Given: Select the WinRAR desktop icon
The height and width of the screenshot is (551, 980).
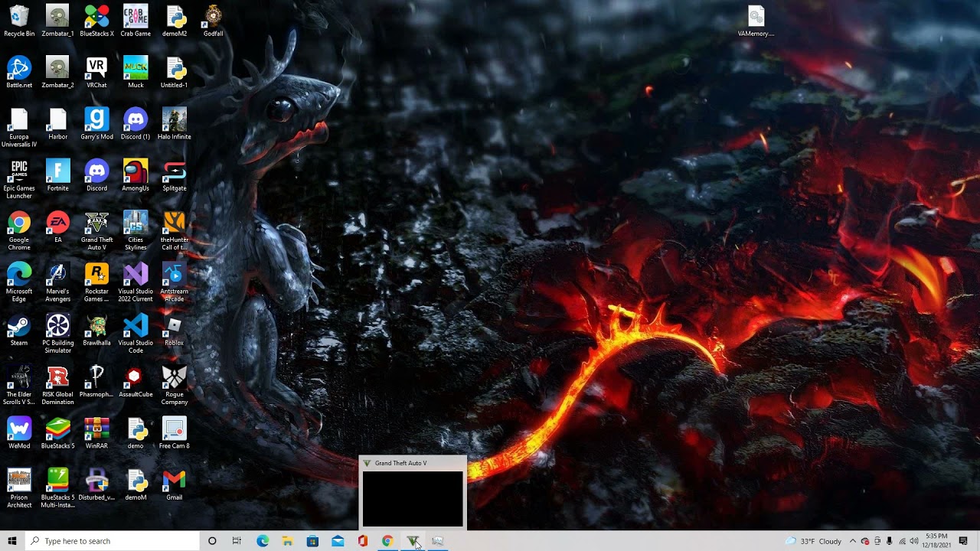Looking at the screenshot, I should tap(96, 433).
